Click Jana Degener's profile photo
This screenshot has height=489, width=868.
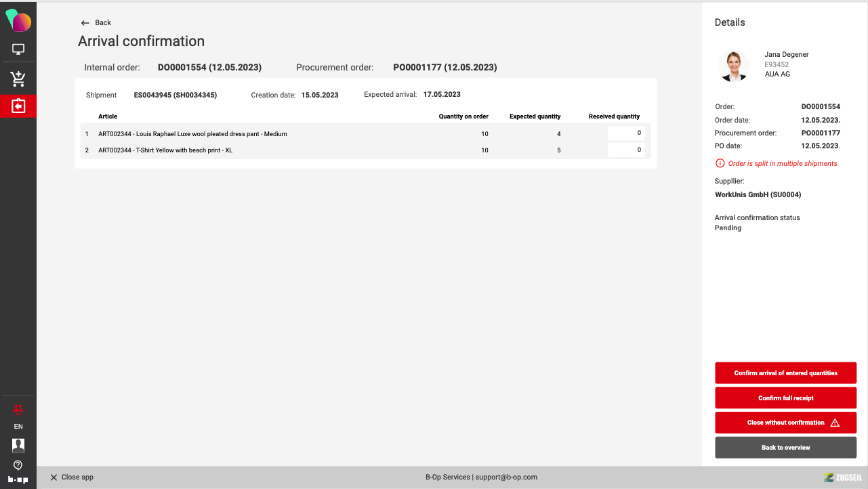tap(732, 66)
